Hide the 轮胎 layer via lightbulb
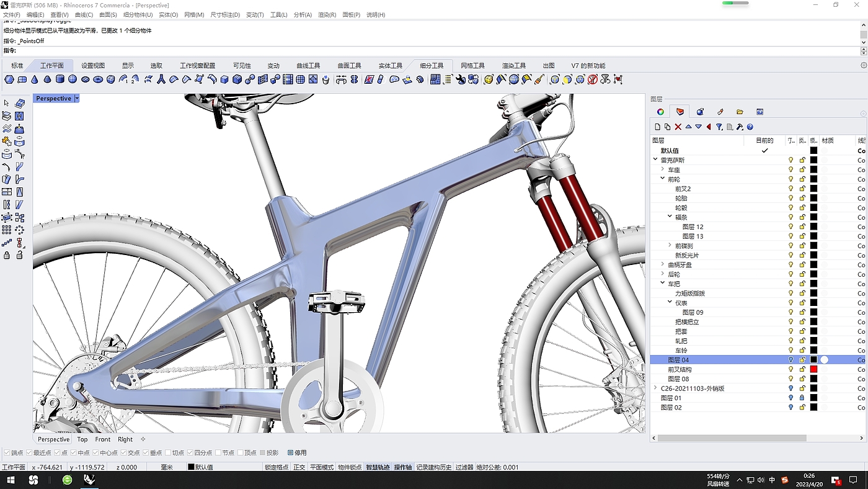 coord(790,198)
